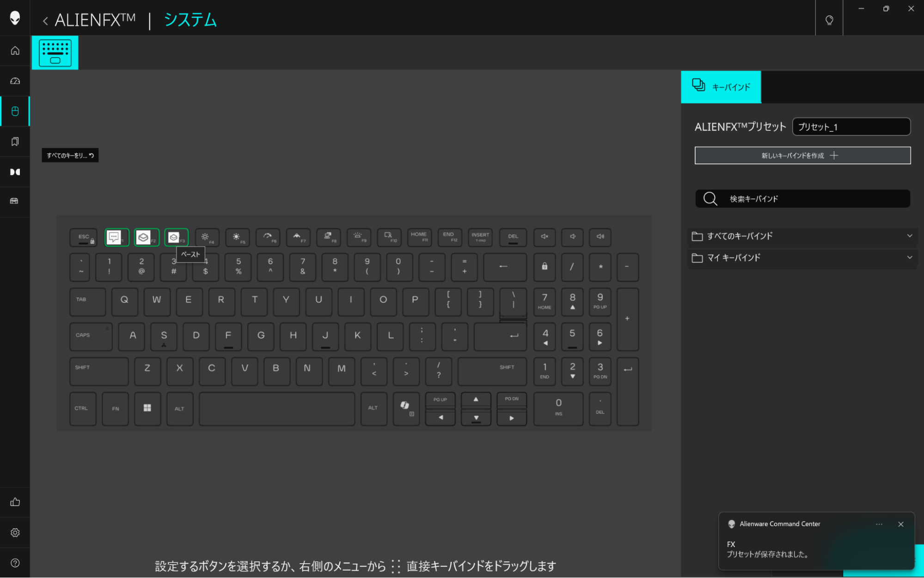
Task: Click the lightbulb tips icon
Action: click(829, 20)
